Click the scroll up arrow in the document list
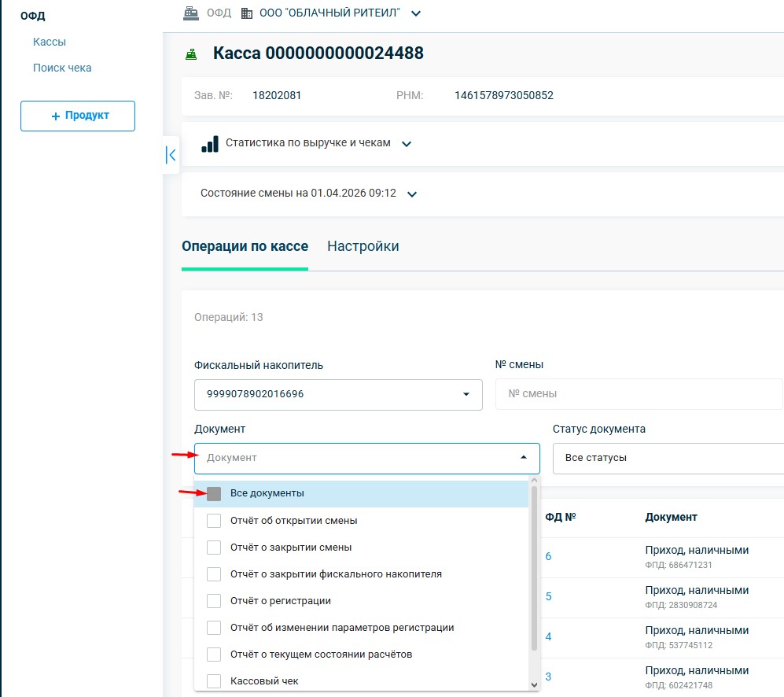The width and height of the screenshot is (784, 697). [x=535, y=480]
